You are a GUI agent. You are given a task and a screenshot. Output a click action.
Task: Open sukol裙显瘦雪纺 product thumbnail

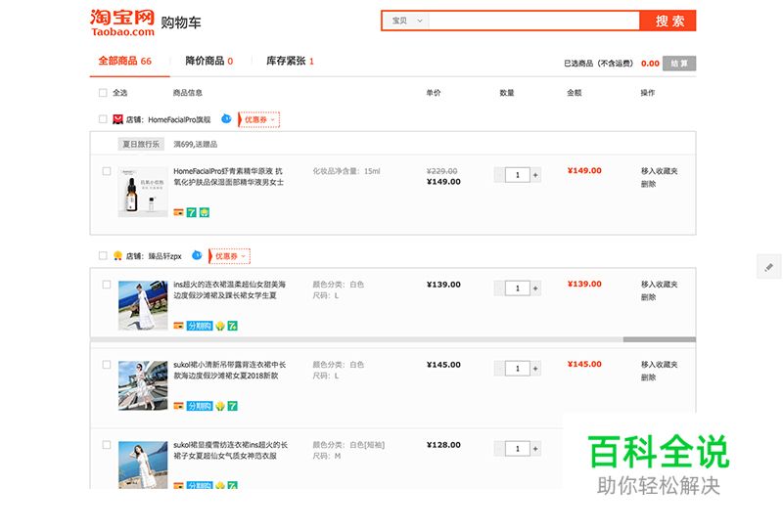(x=143, y=465)
